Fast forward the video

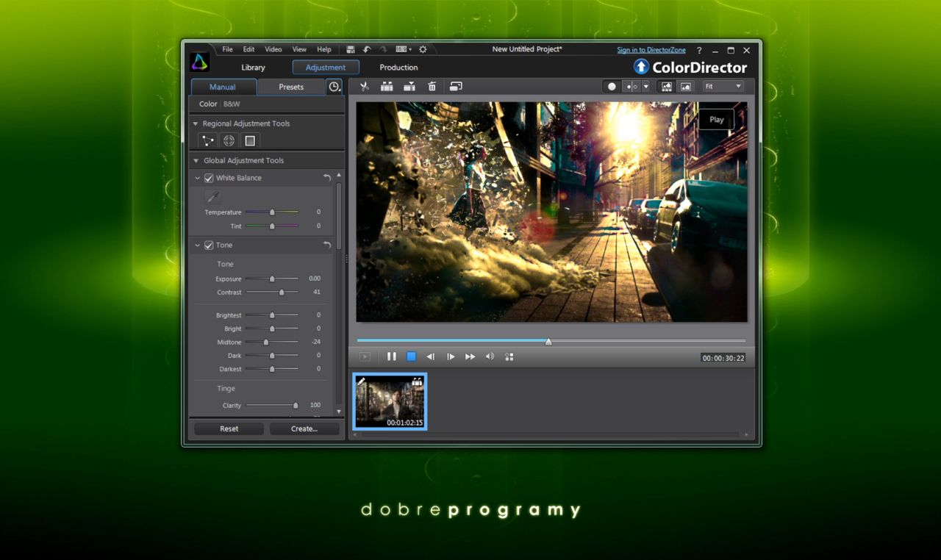470,357
